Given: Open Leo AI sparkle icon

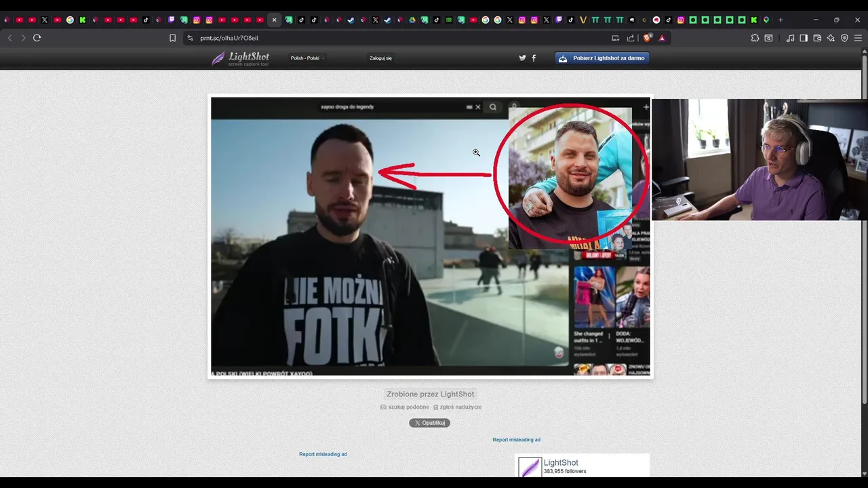Looking at the screenshot, I should [831, 38].
